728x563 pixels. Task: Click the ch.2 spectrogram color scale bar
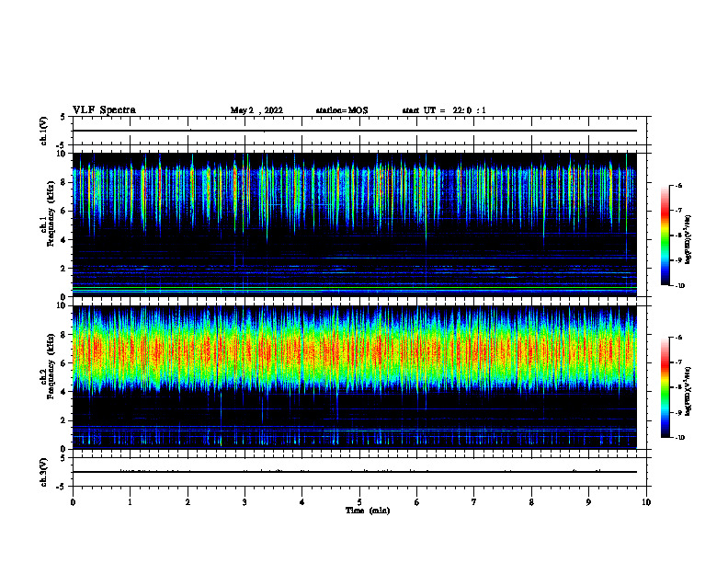click(x=665, y=387)
